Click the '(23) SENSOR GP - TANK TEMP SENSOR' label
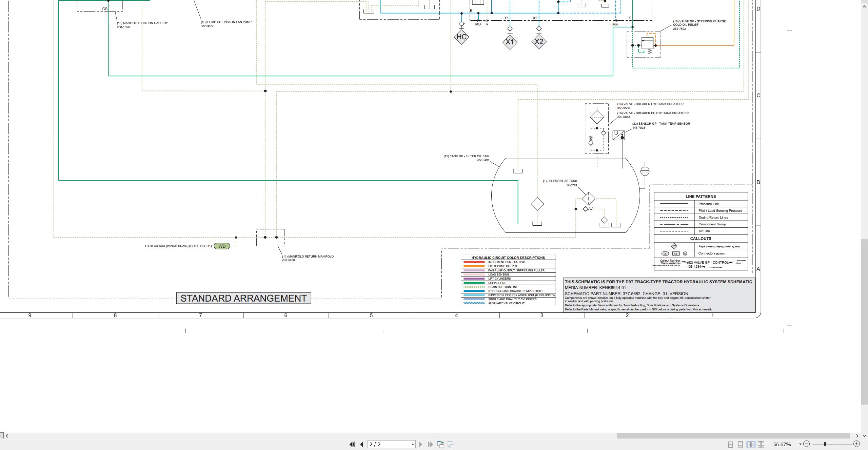Viewport: 868px width, 450px height. pos(661,124)
